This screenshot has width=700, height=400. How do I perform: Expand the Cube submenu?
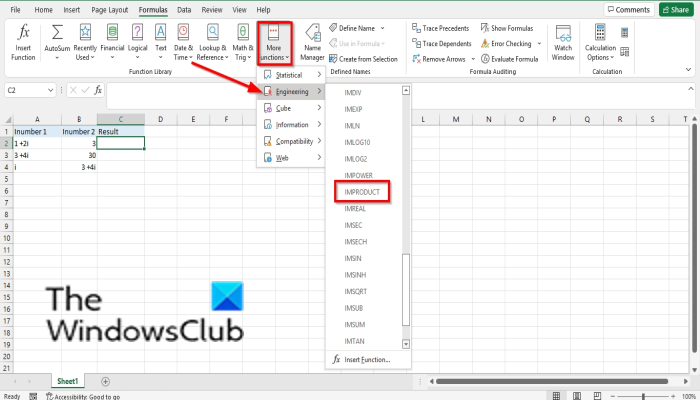(291, 108)
